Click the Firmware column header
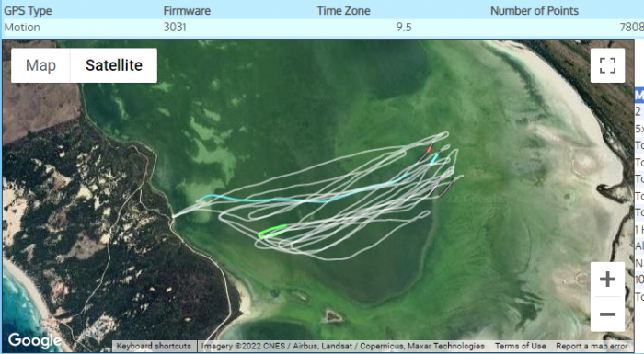This screenshot has height=354, width=644. 187,11
